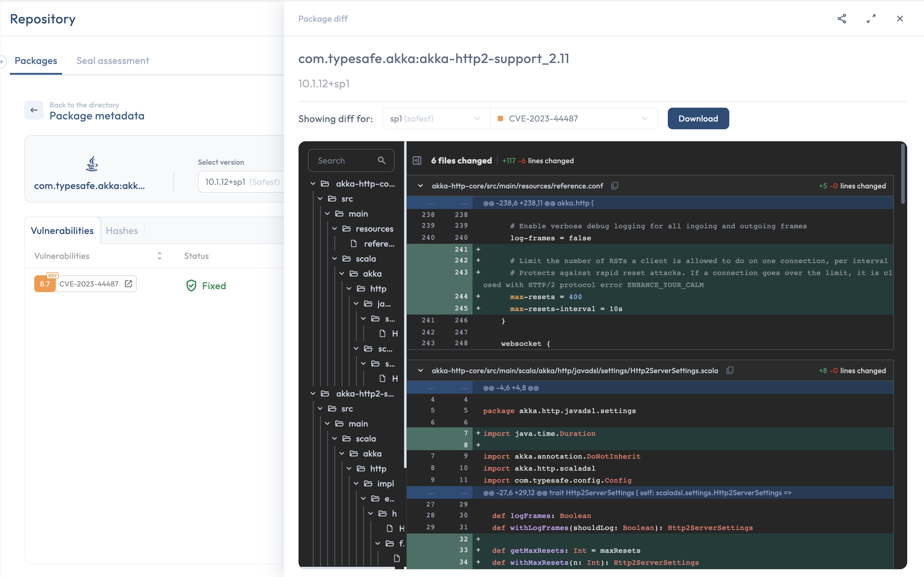The width and height of the screenshot is (924, 577).
Task: Close the Package diff panel
Action: [x=900, y=19]
